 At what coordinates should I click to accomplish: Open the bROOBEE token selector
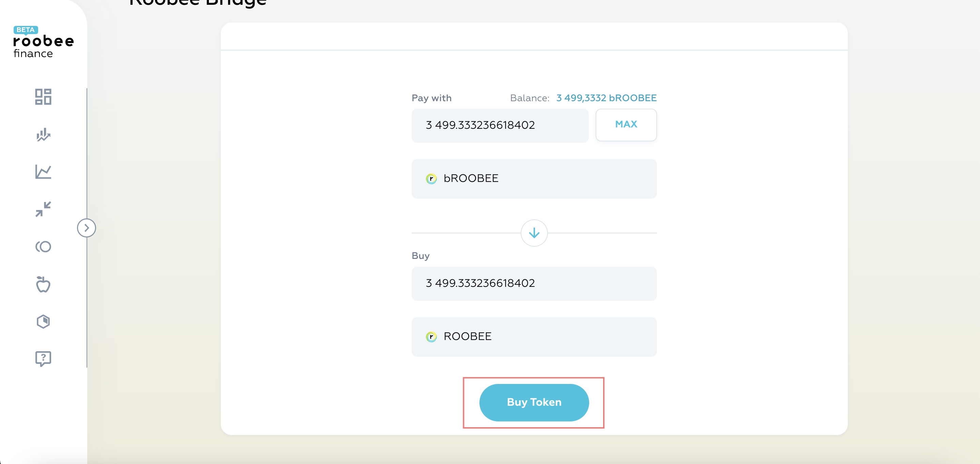(534, 179)
